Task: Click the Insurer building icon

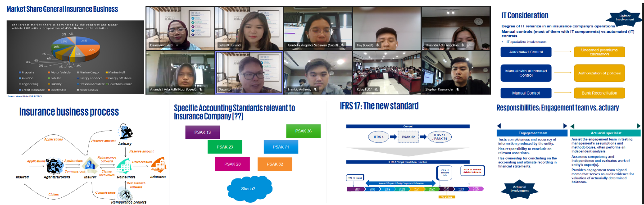Action: pyautogui.click(x=90, y=167)
